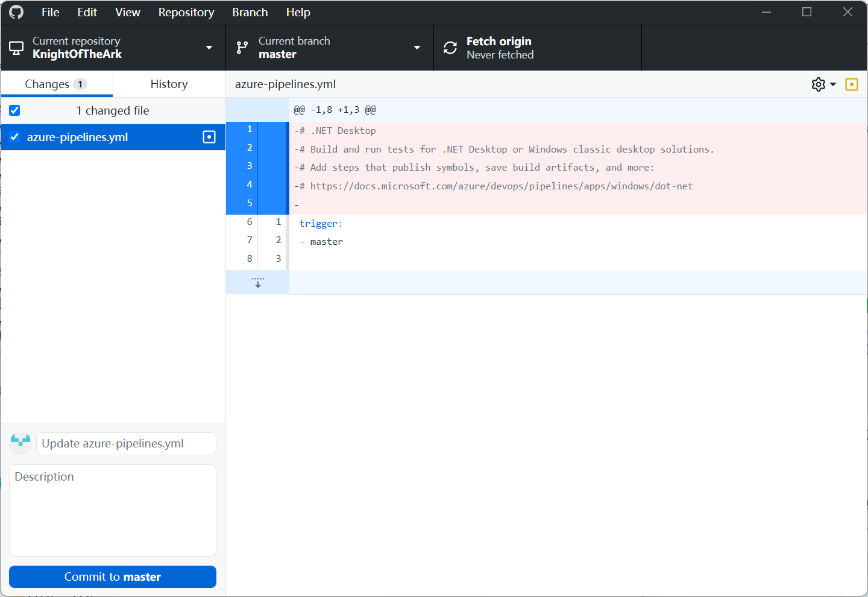
Task: Uncheck the azure-pipelines.yml file checkbox
Action: tap(15, 137)
